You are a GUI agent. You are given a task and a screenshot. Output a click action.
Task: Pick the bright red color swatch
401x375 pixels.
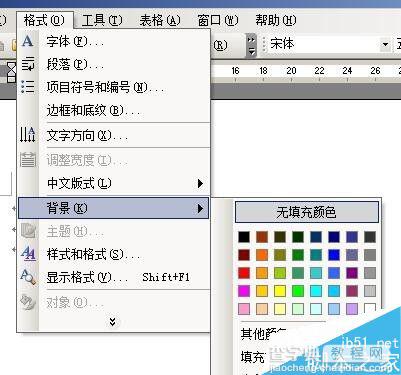click(244, 273)
